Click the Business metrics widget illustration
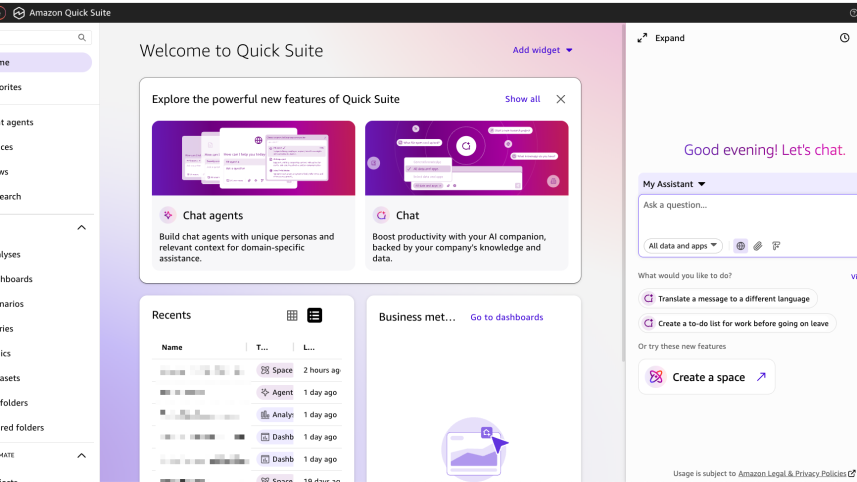Screen dimensions: 857x482 pos(474,449)
